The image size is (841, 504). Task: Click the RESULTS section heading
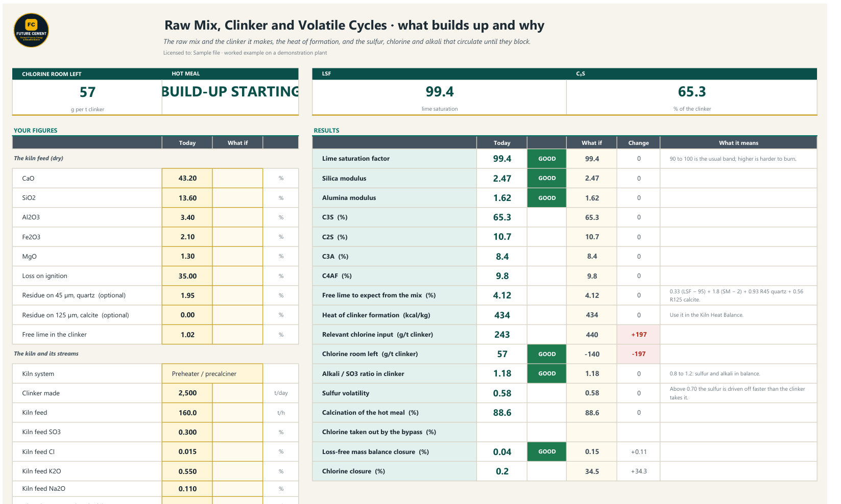326,131
